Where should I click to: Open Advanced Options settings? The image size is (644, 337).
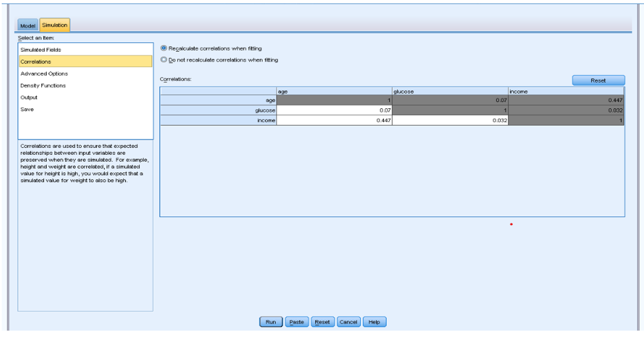click(x=45, y=73)
